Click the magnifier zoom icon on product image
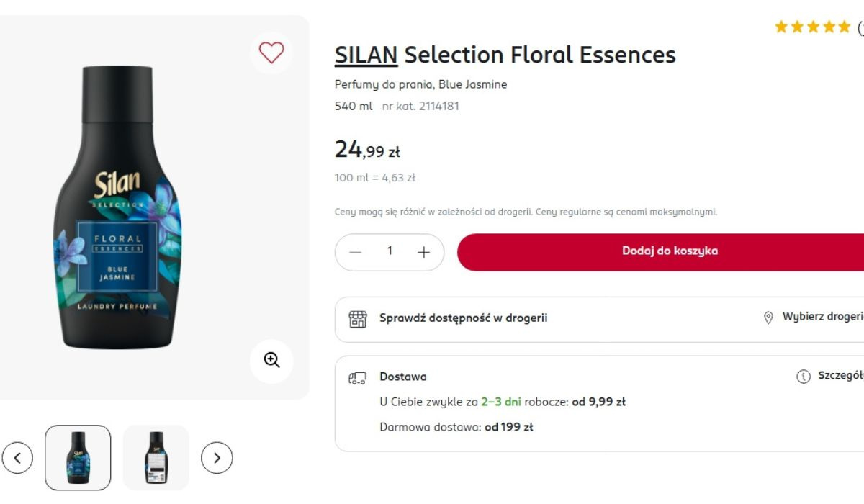Image resolution: width=864 pixels, height=504 pixels. tap(271, 360)
